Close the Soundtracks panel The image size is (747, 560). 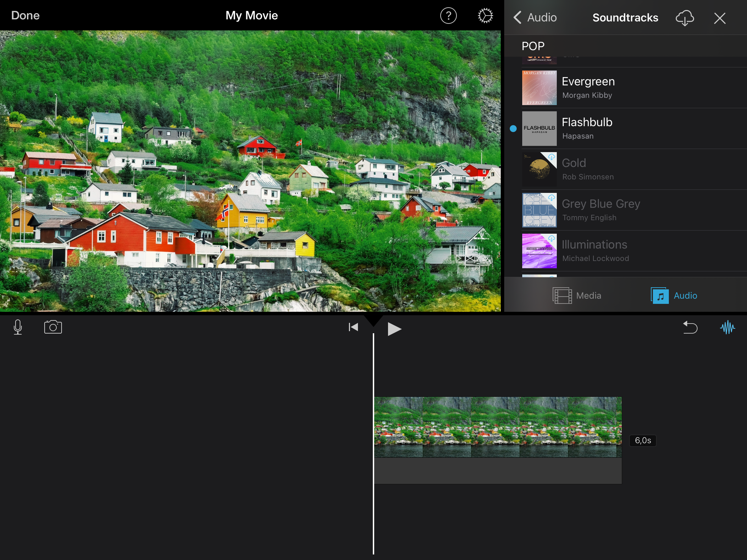(x=719, y=18)
